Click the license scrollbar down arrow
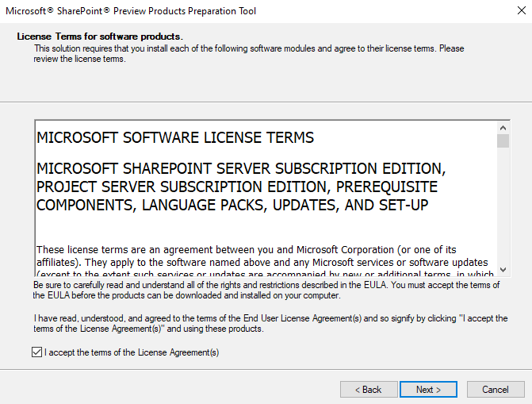Screen dimensions: 532x404 pyautogui.click(x=503, y=270)
